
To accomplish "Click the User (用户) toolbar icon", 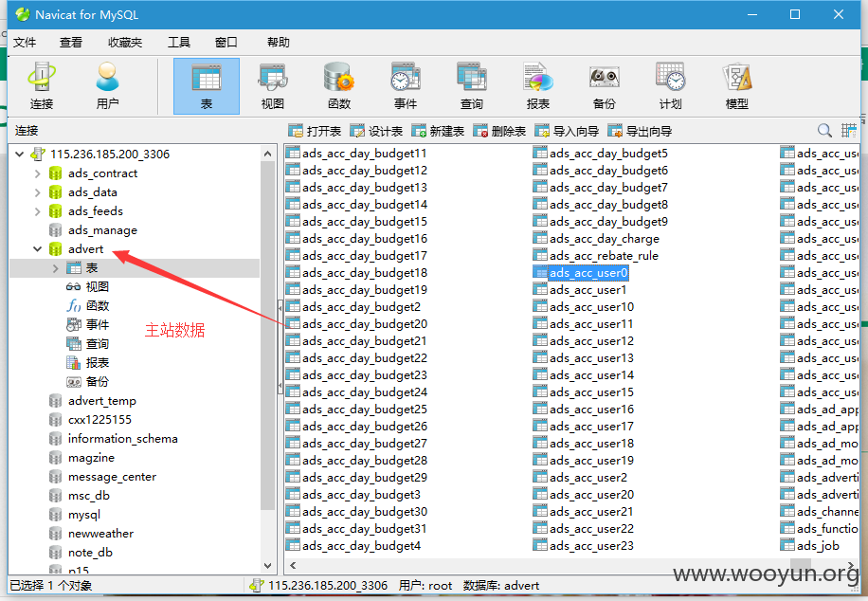I will click(107, 86).
